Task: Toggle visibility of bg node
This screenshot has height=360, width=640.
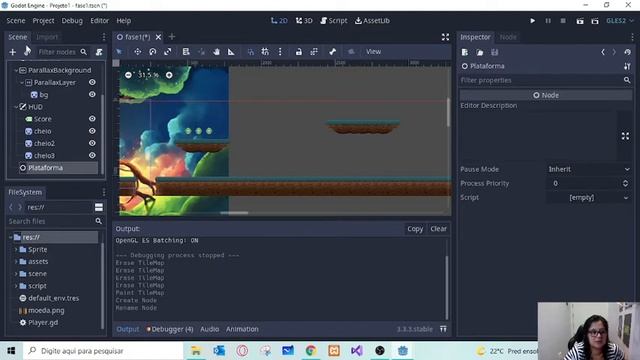Action: (x=92, y=94)
